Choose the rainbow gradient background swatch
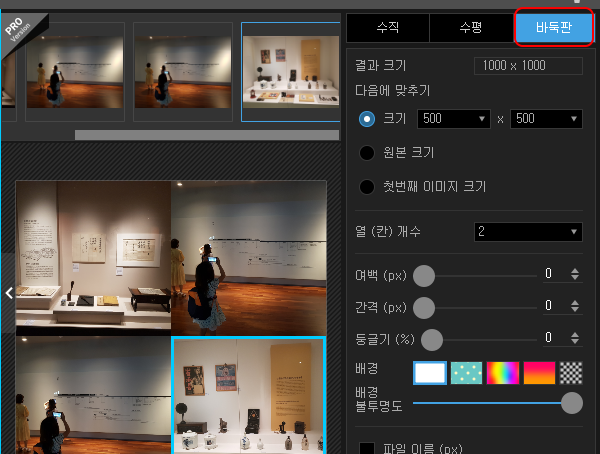Viewport: 600px width, 454px height. tap(502, 373)
